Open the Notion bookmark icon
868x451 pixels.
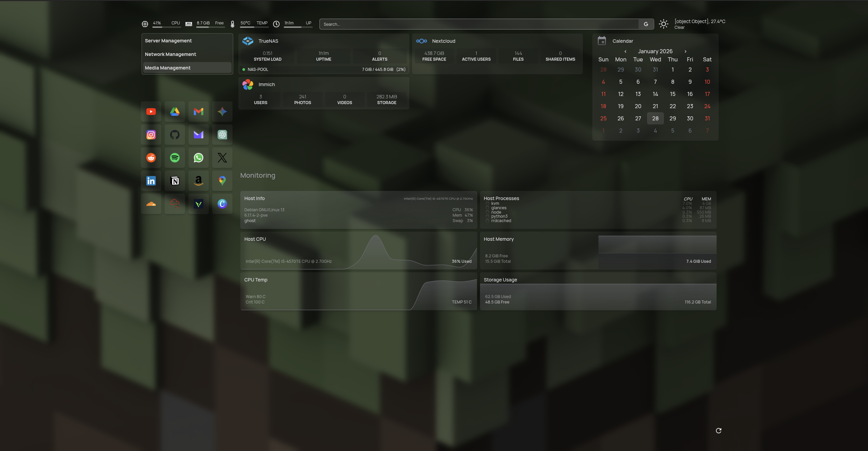tap(175, 181)
